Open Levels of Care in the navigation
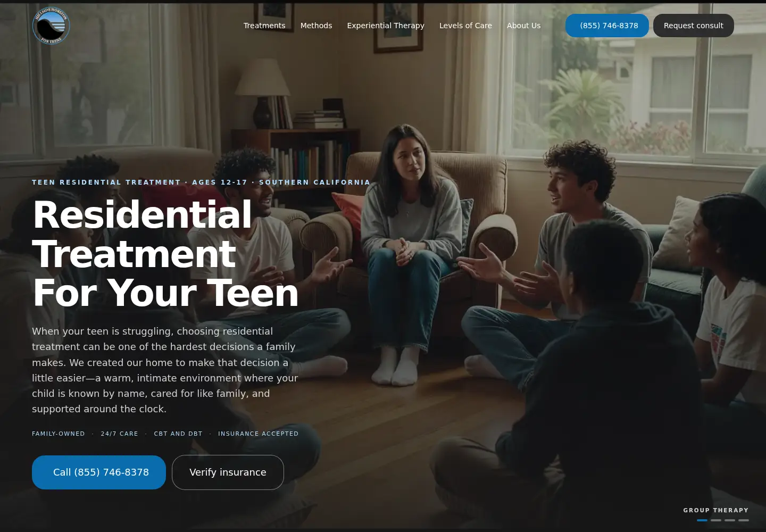The width and height of the screenshot is (766, 532). pos(465,26)
